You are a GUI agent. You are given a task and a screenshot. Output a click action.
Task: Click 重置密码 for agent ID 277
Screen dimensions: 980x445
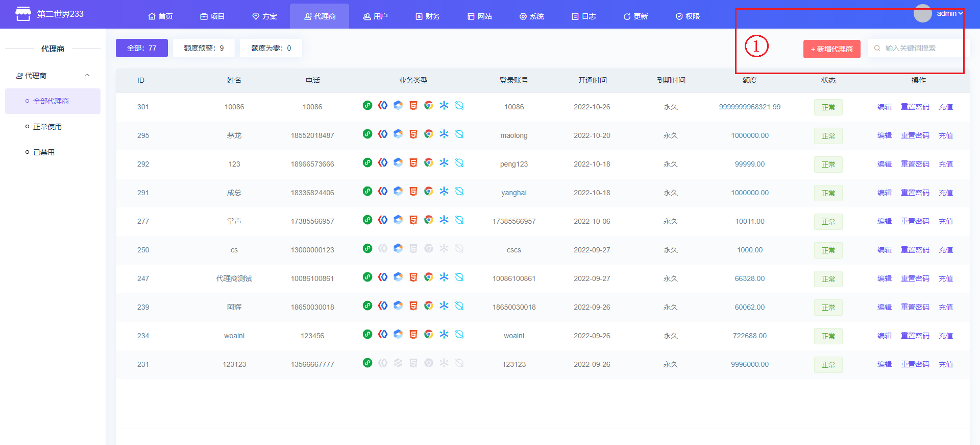[x=915, y=221]
